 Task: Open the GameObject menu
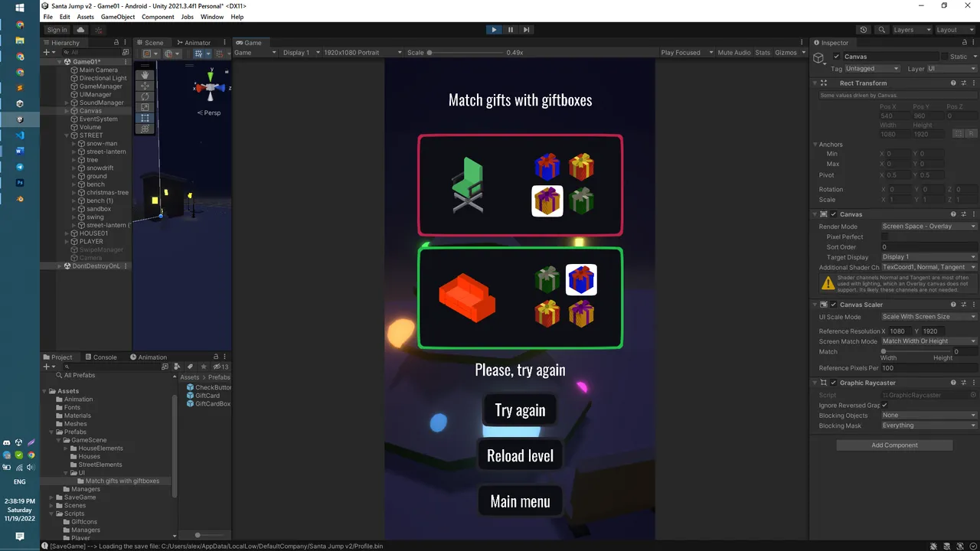click(117, 17)
